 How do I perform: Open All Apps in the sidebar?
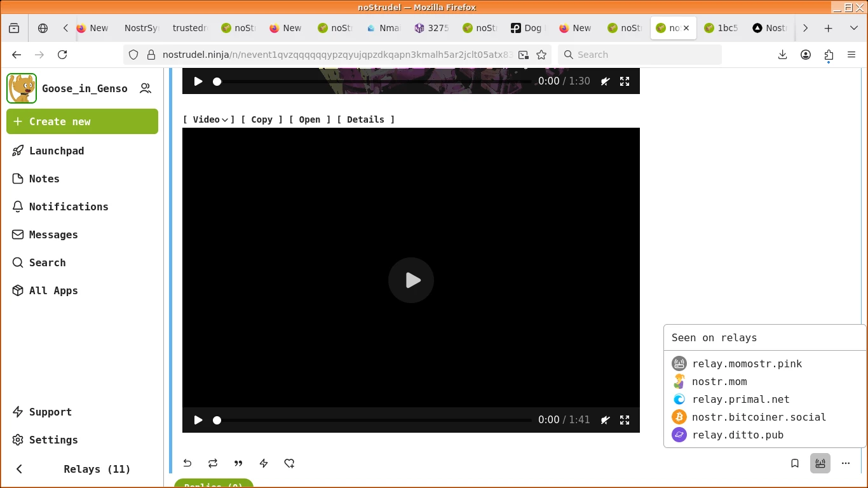coord(82,290)
